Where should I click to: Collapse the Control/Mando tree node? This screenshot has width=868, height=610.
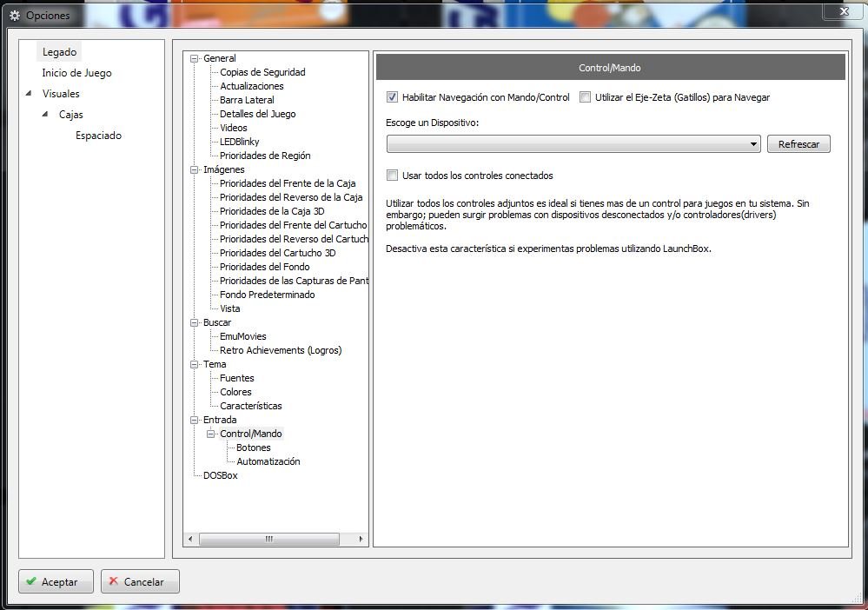(210, 434)
